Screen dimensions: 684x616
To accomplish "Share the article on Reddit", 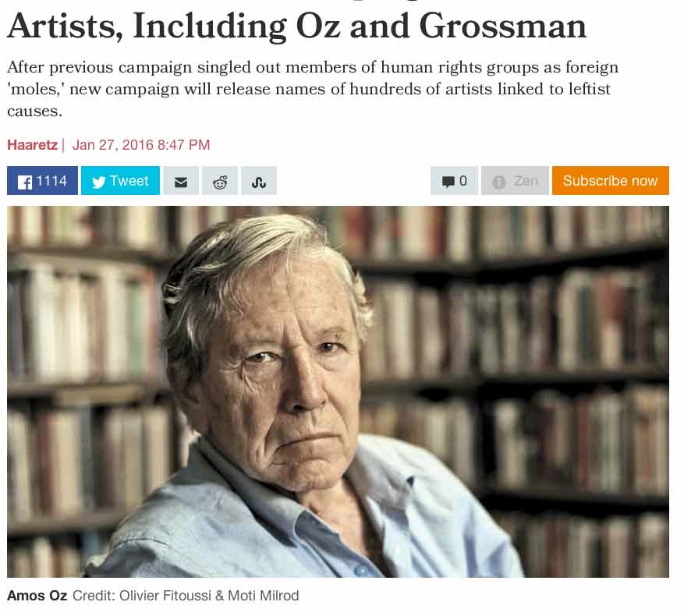I will pyautogui.click(x=220, y=182).
